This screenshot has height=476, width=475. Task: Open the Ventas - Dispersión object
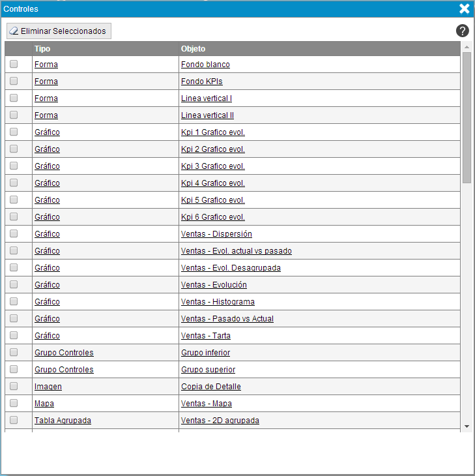[216, 234]
